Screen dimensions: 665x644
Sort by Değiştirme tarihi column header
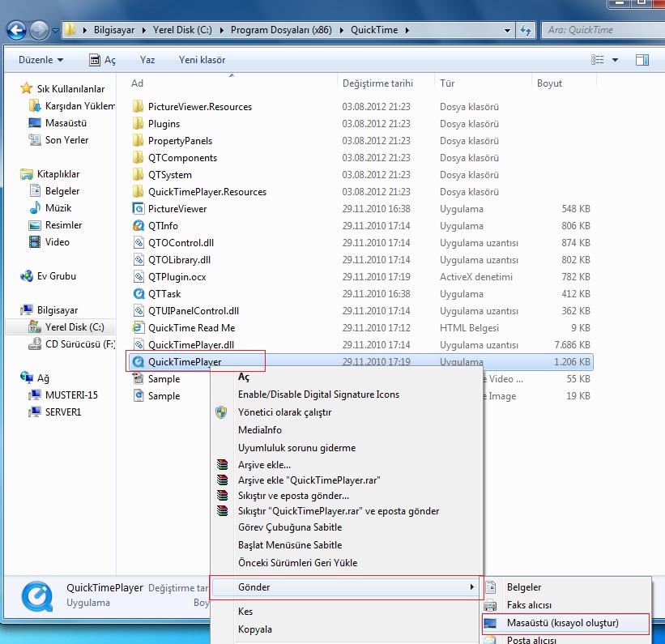pos(377,83)
